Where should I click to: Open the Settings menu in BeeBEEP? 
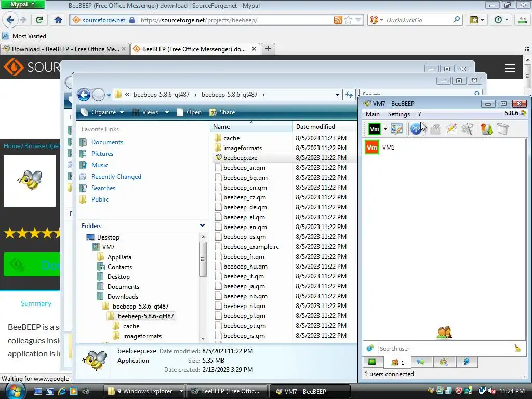point(398,114)
